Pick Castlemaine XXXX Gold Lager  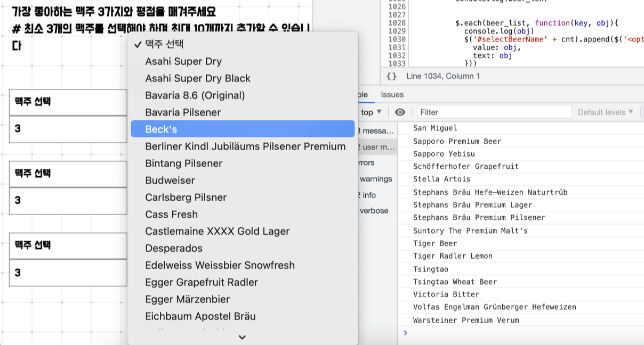pyautogui.click(x=243, y=232)
